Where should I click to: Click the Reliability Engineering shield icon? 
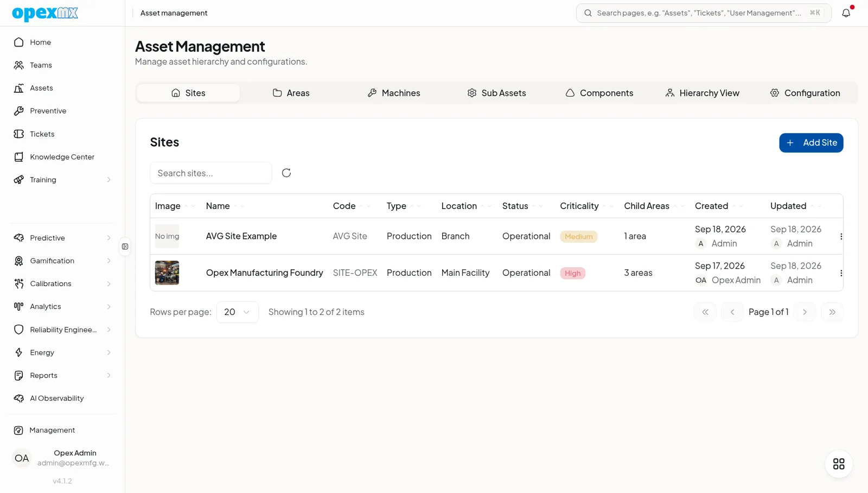point(19,330)
